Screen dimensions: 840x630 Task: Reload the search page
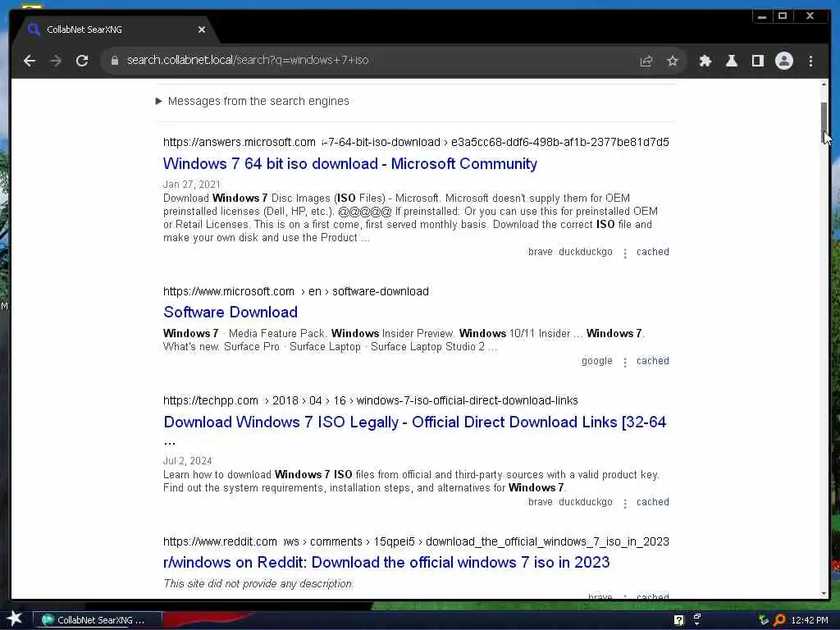click(x=82, y=61)
